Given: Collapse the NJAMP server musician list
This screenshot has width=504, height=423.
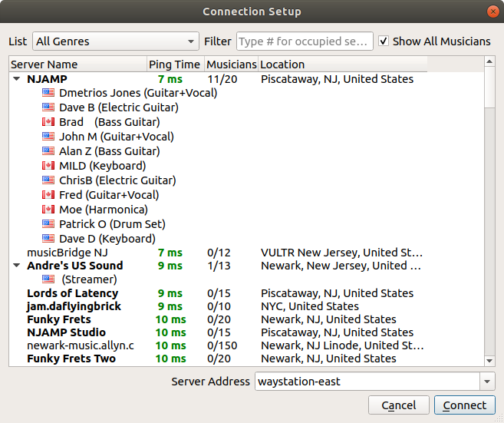Looking at the screenshot, I should pyautogui.click(x=17, y=79).
